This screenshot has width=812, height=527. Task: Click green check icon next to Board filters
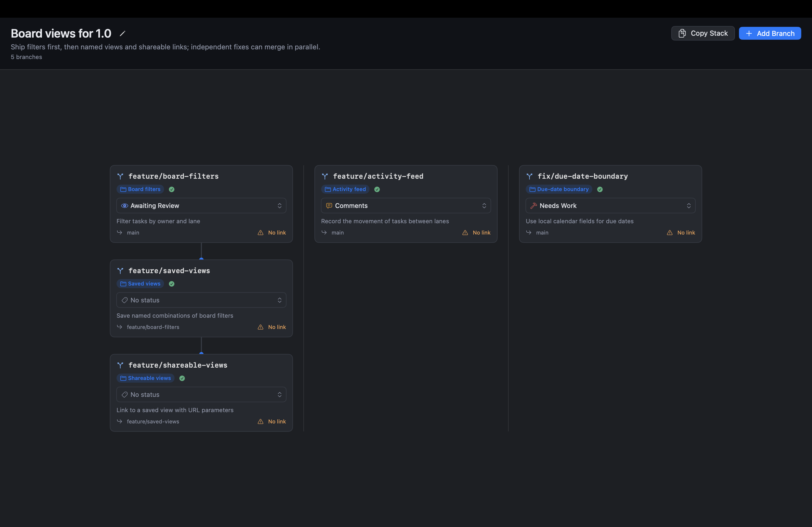[172, 189]
